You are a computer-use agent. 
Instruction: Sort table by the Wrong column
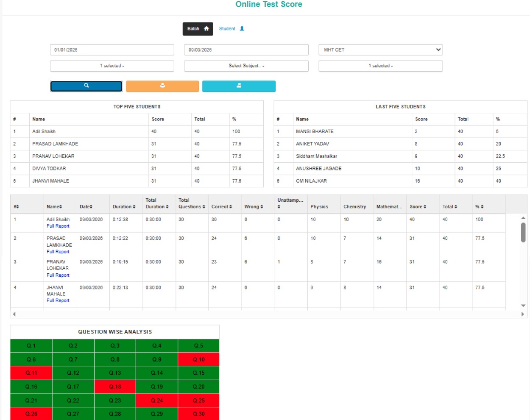(254, 207)
